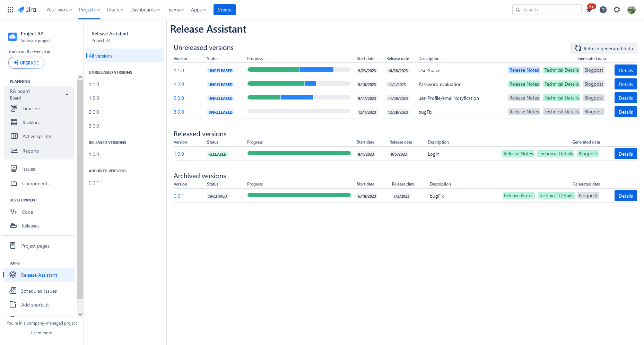Select All versions in the sidebar

click(x=125, y=56)
